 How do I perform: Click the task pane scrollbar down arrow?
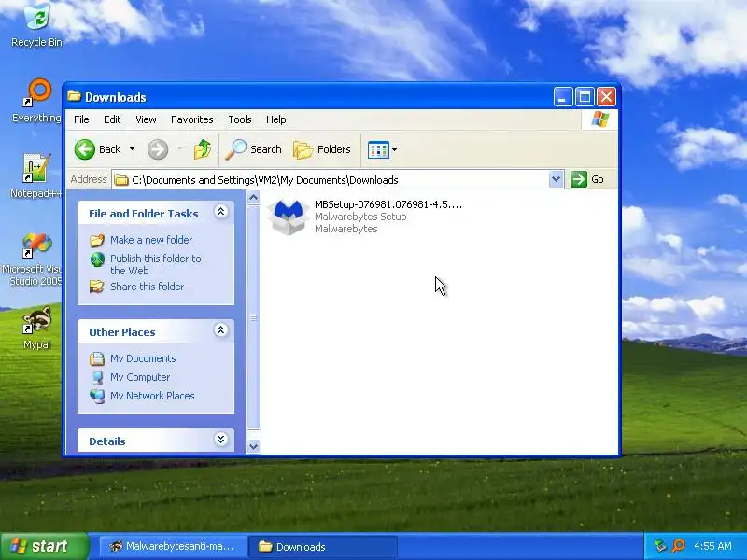point(253,446)
